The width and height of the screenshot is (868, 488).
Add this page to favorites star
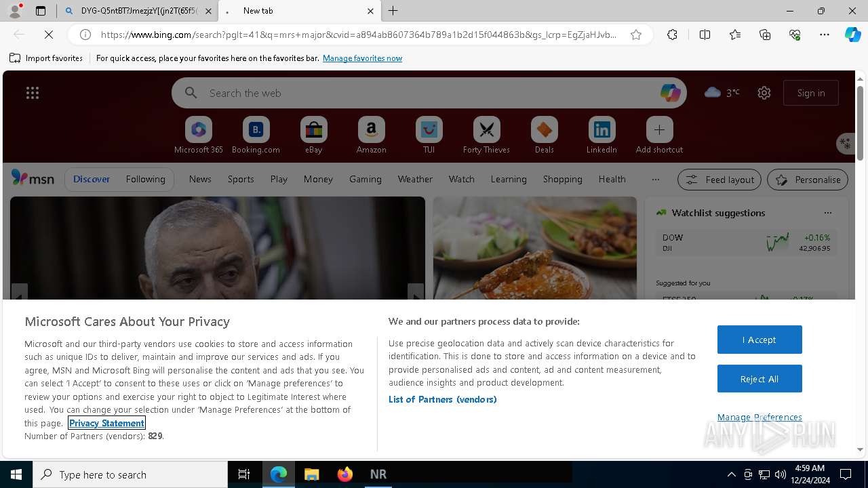pyautogui.click(x=636, y=35)
